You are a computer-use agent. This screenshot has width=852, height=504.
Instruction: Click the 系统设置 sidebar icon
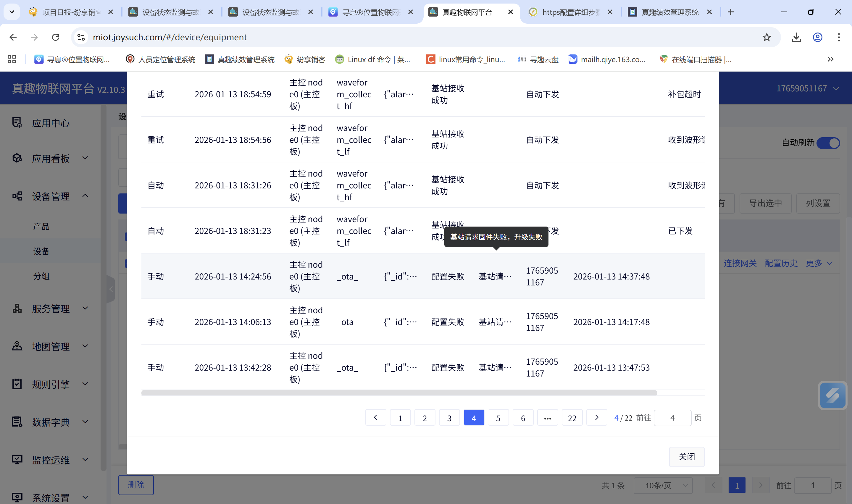point(17,497)
